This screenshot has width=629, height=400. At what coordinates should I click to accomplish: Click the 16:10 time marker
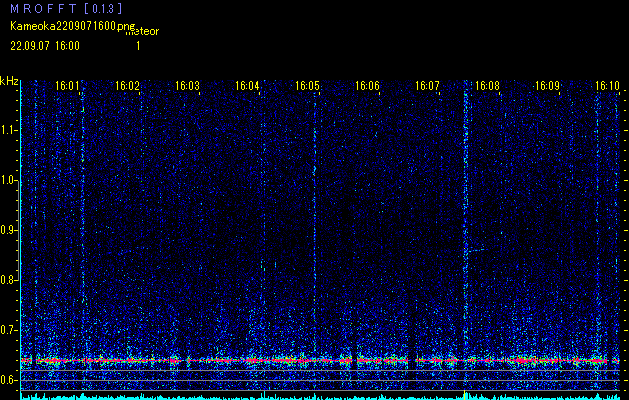607,86
